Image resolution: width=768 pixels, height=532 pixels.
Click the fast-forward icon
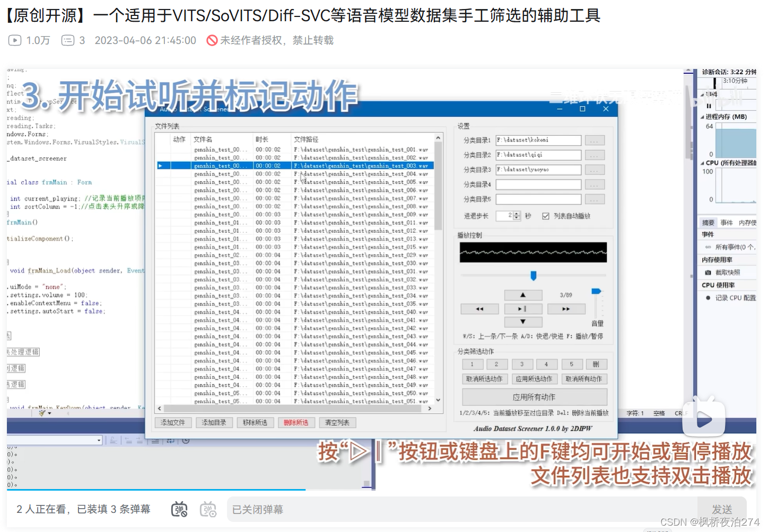tap(566, 309)
